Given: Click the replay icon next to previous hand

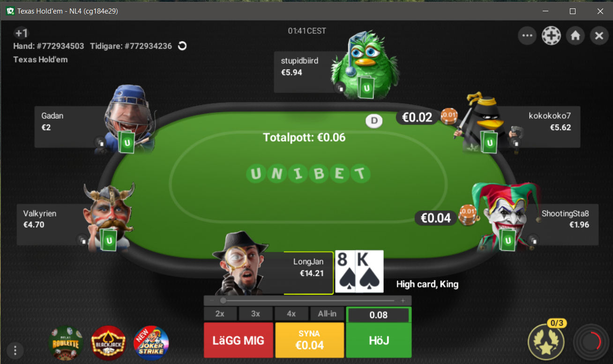Looking at the screenshot, I should click(183, 46).
